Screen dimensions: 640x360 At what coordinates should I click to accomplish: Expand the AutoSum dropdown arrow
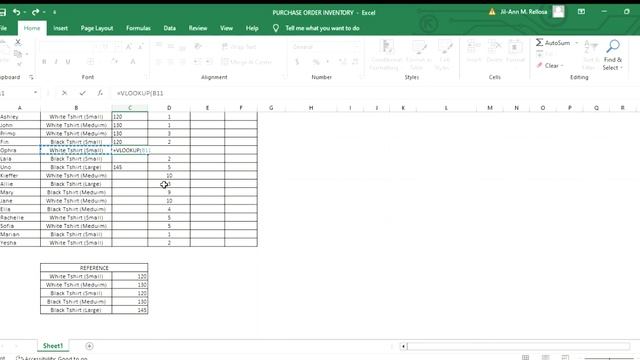click(577, 43)
